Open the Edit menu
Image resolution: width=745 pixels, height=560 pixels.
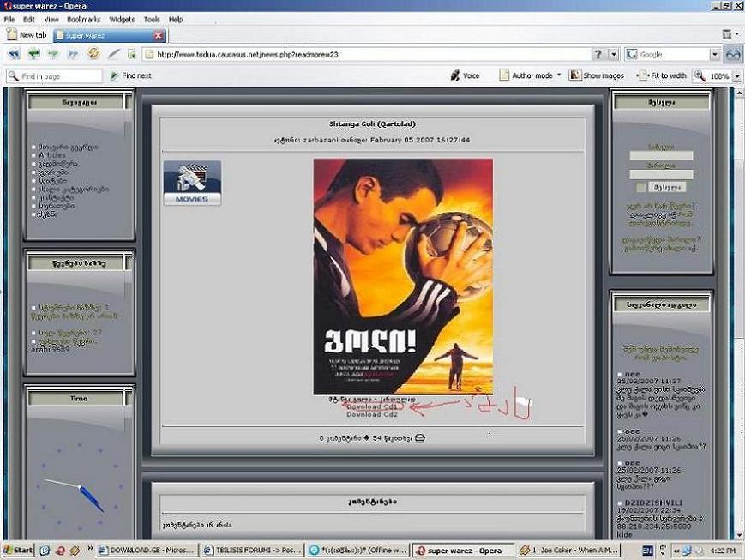pos(29,20)
